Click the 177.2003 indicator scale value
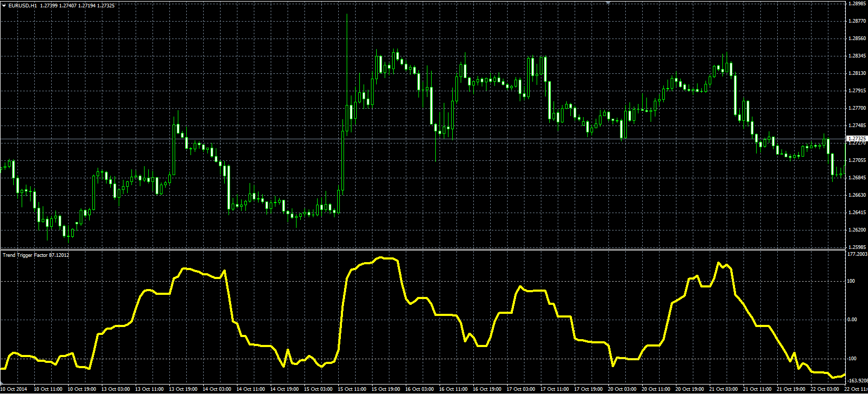This screenshot has height=394, width=868. pyautogui.click(x=857, y=254)
